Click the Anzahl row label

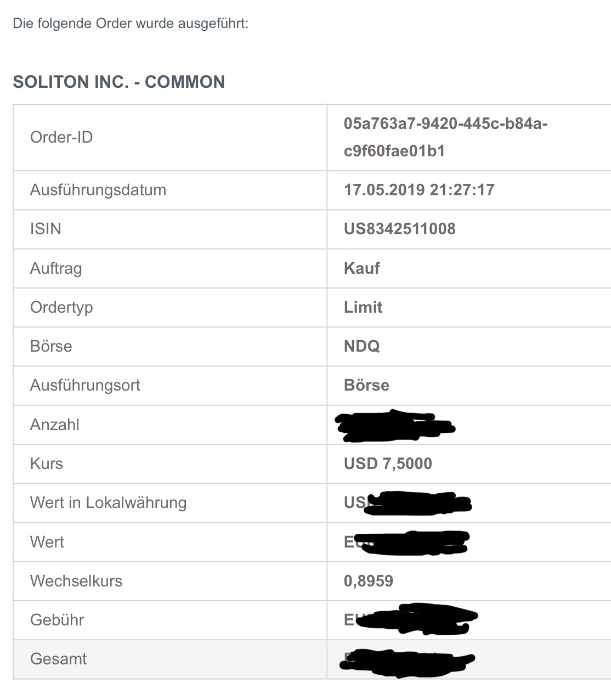(55, 425)
